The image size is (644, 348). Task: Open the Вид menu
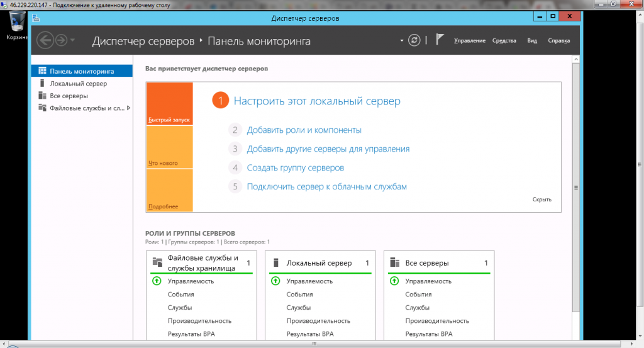click(532, 41)
